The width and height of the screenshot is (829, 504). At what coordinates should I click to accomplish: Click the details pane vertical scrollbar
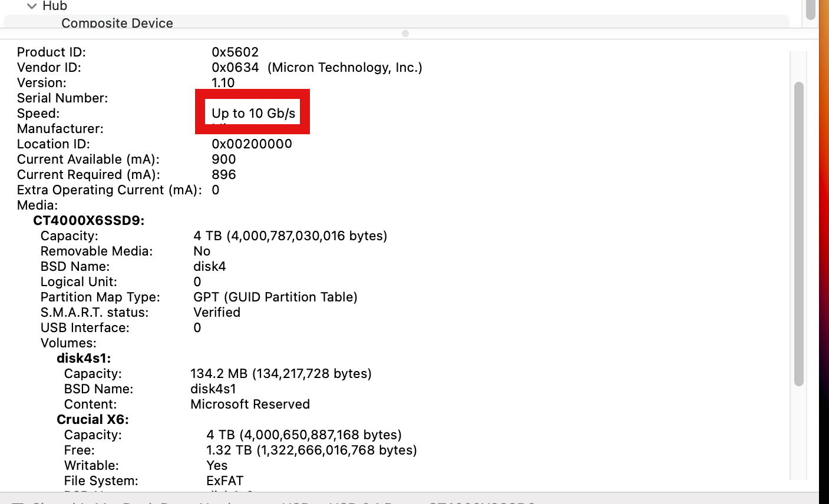pyautogui.click(x=799, y=234)
